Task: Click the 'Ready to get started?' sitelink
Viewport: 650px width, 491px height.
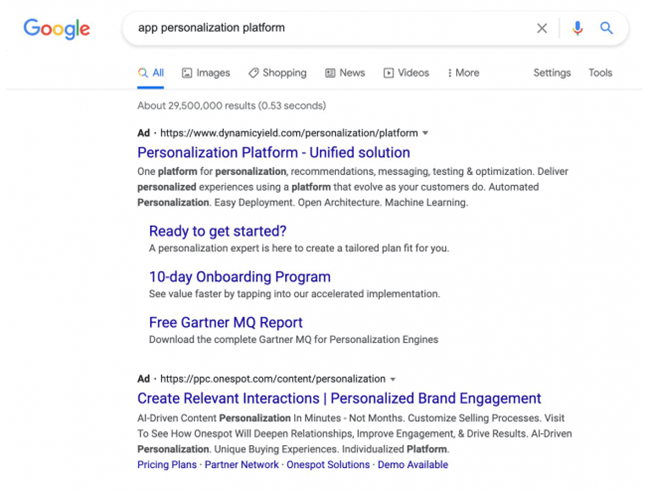Action: pyautogui.click(x=217, y=231)
